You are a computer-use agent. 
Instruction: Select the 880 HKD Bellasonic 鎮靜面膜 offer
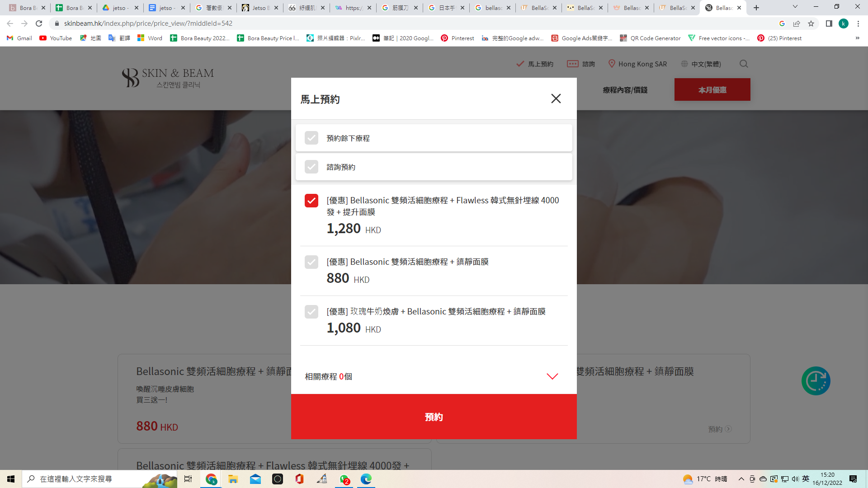point(311,262)
